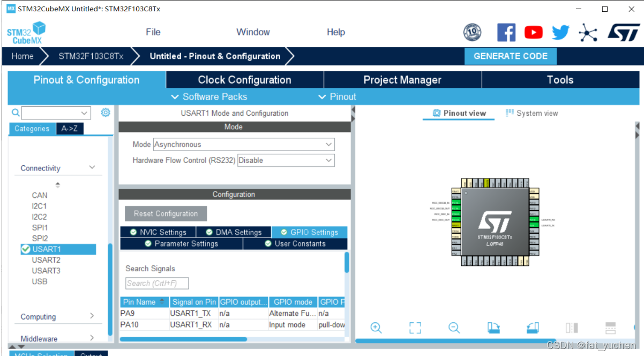Click the GENERATE CODE button
This screenshot has height=356, width=644.
point(511,56)
